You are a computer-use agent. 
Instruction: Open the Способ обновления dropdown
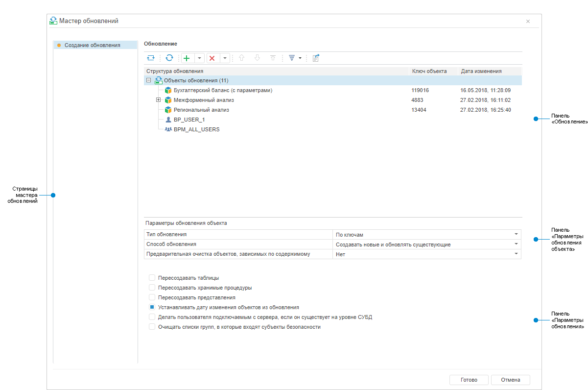(516, 244)
